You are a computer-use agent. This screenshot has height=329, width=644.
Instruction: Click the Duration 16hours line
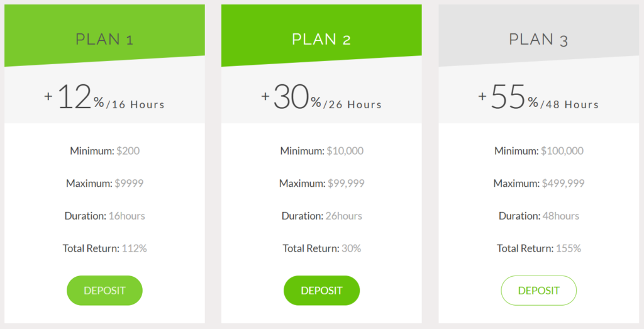104,216
